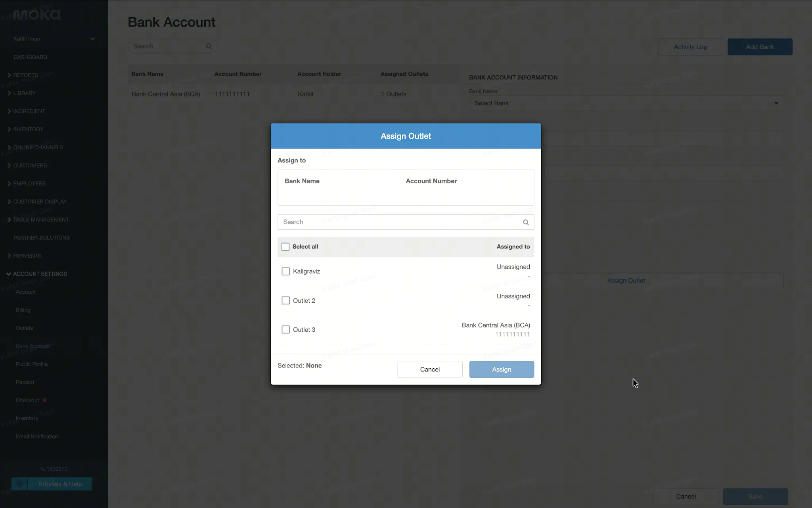Expand the Reports section in the sidebar
The height and width of the screenshot is (508, 812).
(x=25, y=75)
